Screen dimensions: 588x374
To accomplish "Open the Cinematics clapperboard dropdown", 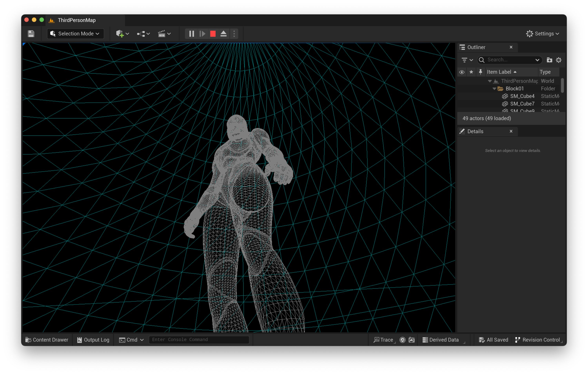I will tap(164, 34).
